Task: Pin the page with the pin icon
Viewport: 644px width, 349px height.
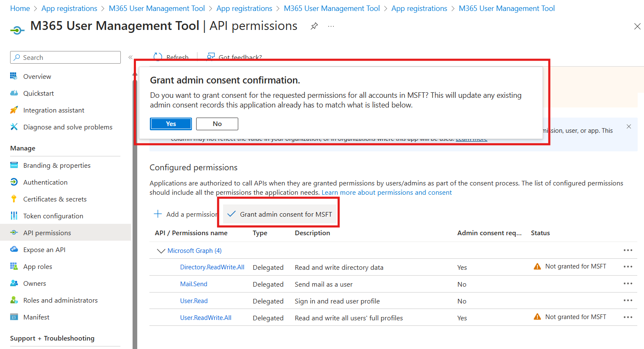Action: [x=314, y=26]
